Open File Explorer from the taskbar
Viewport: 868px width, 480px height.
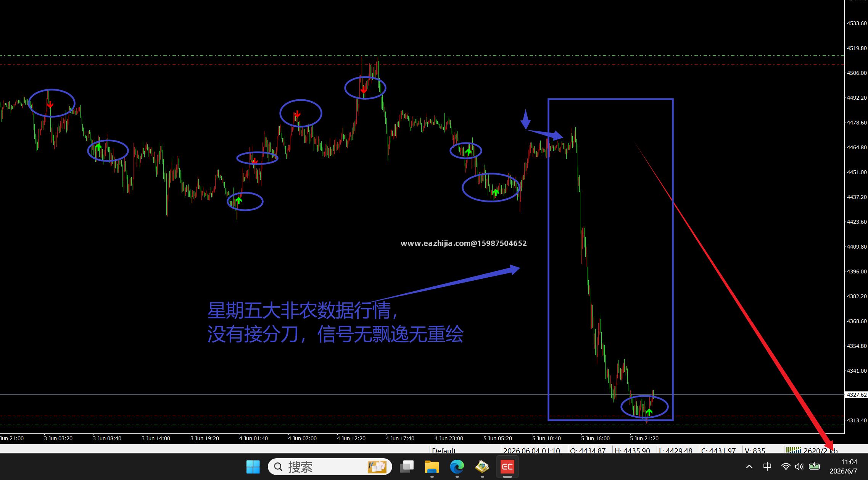(432, 467)
